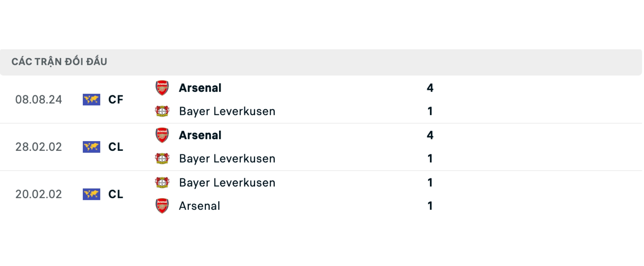644x266 pixels.
Task: Click the score 1 next to Arsenal in the bottom row
Action: click(430, 206)
